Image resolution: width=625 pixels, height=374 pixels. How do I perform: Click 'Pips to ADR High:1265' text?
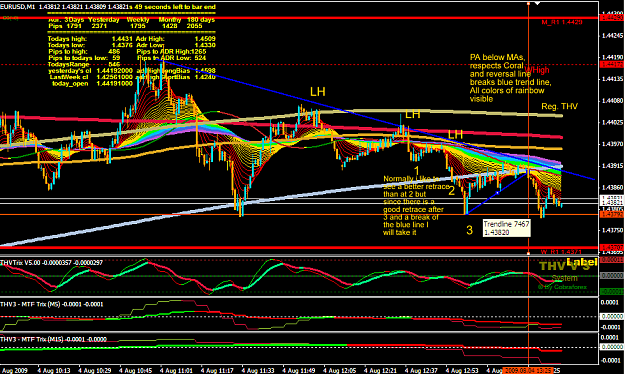(x=171, y=51)
